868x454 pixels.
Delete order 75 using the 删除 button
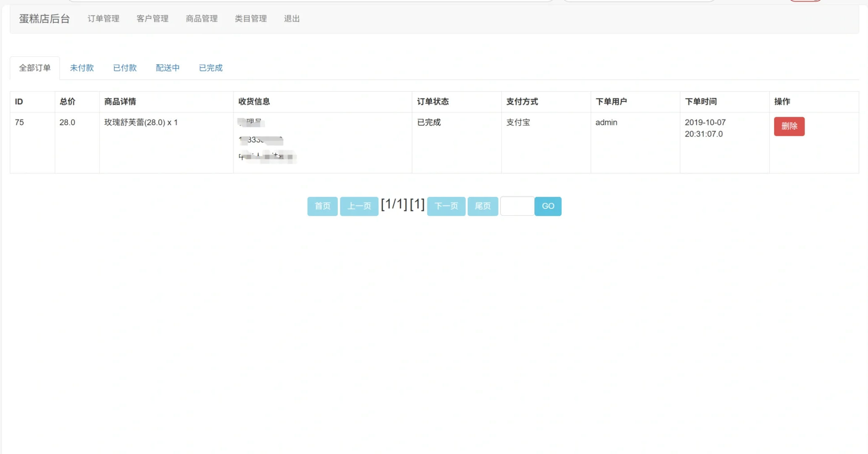point(789,126)
